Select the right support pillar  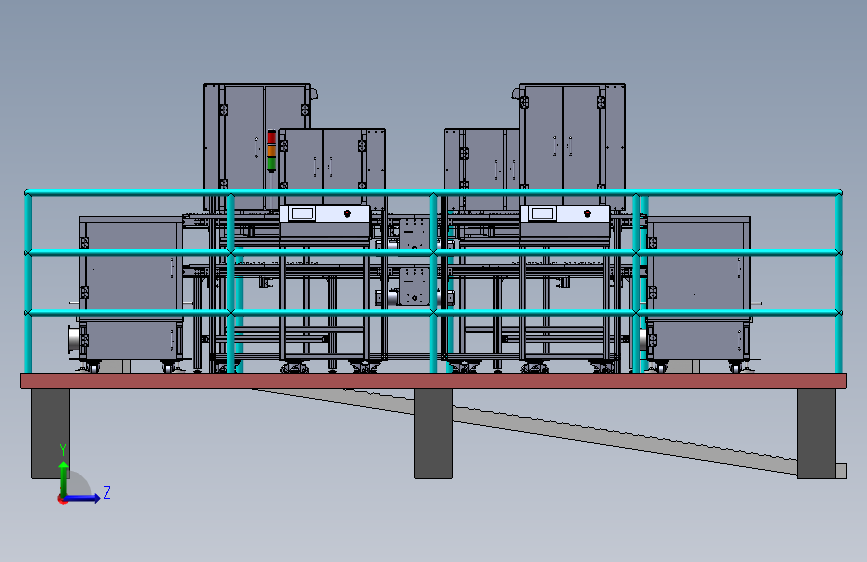(816, 433)
